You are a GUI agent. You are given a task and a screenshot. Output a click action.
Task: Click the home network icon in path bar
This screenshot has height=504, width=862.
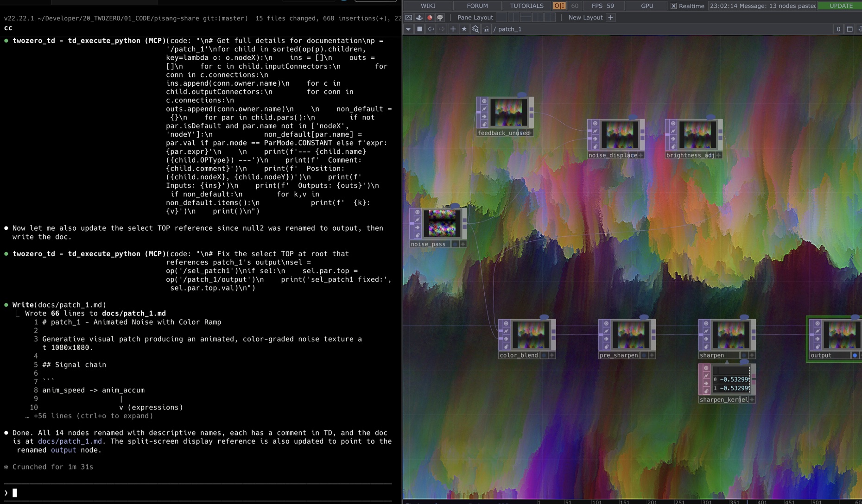(486, 29)
